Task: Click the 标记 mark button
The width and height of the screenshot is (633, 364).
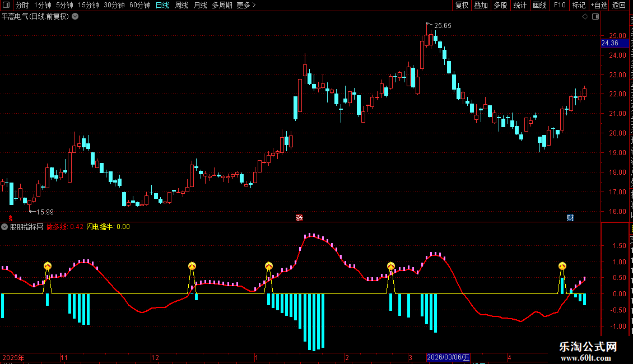Action: 579,5
